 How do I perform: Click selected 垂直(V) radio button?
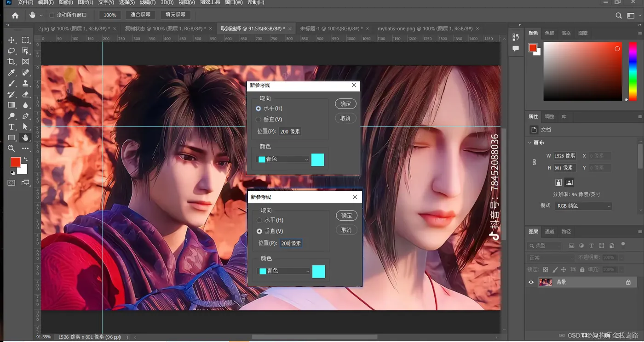(x=259, y=231)
